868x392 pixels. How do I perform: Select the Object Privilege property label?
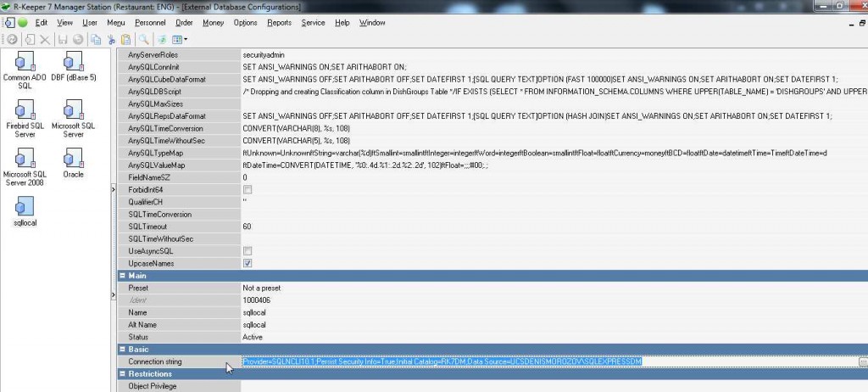click(153, 386)
